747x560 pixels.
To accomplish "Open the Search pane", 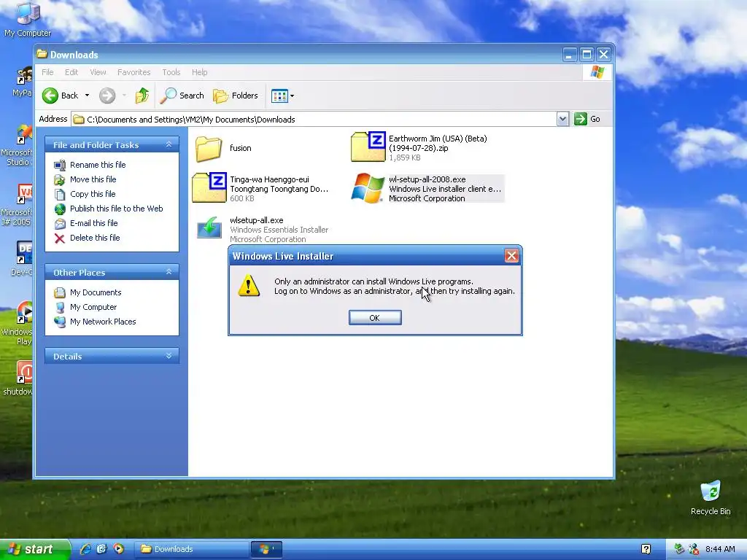I will pyautogui.click(x=182, y=96).
